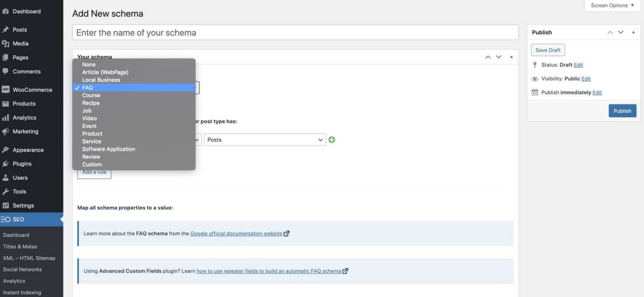Screen dimensions: 644x297
Task: Click the Media icon in sidebar
Action: (x=5, y=44)
